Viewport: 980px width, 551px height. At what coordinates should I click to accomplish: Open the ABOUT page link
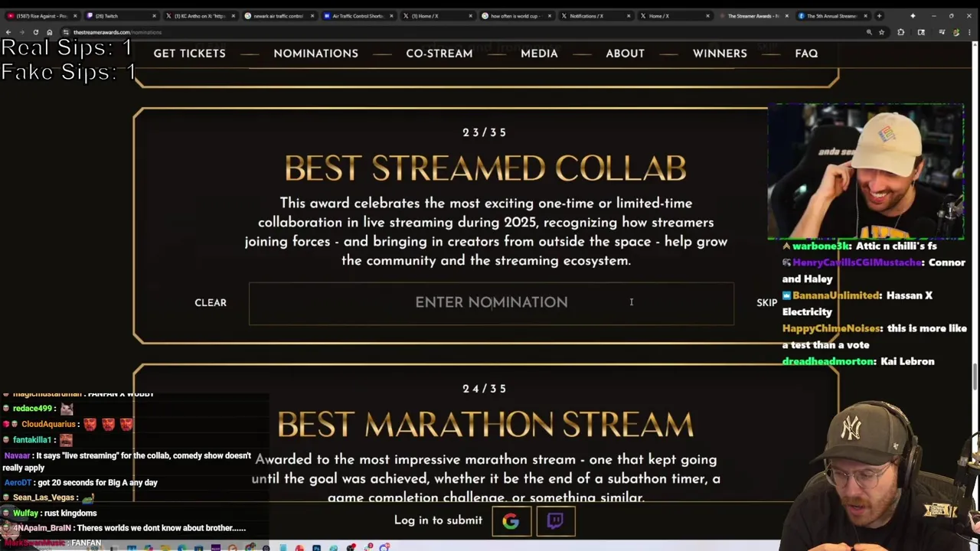coord(625,54)
